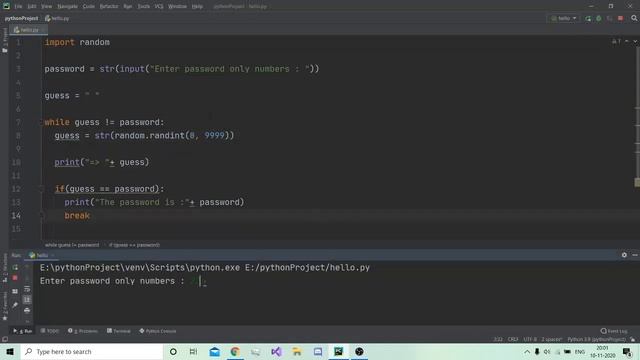The image size is (640, 360).
Task: Open the hello run configuration dropdown
Action: tap(564, 18)
